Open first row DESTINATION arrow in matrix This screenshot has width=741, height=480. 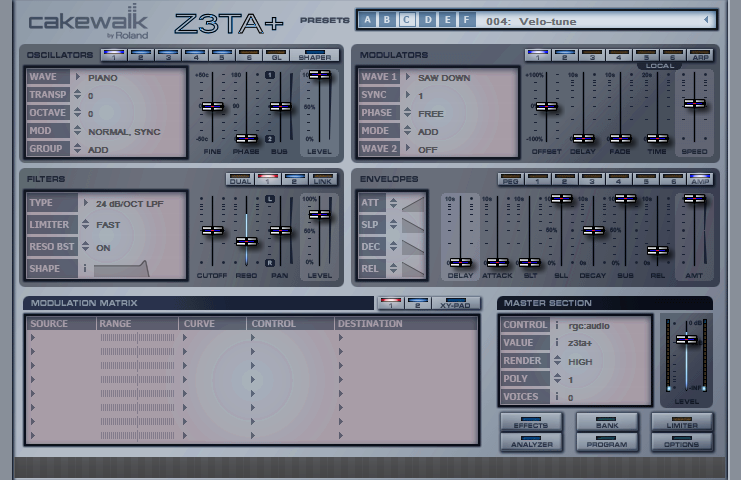341,338
